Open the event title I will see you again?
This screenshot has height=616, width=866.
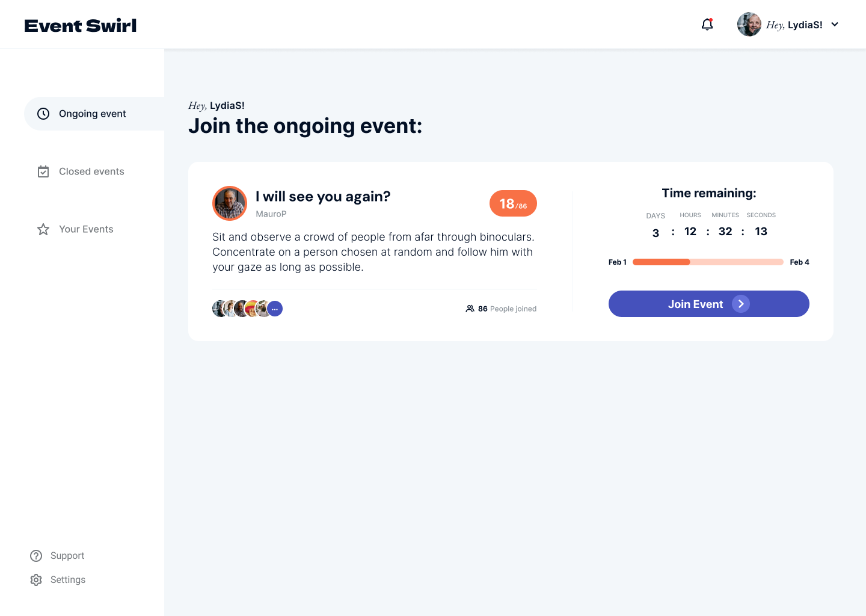click(x=323, y=197)
